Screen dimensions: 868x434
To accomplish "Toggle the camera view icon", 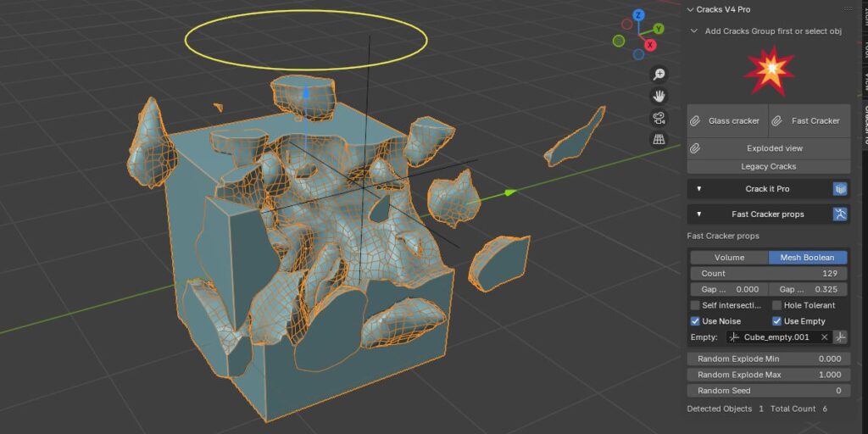I will (x=659, y=117).
